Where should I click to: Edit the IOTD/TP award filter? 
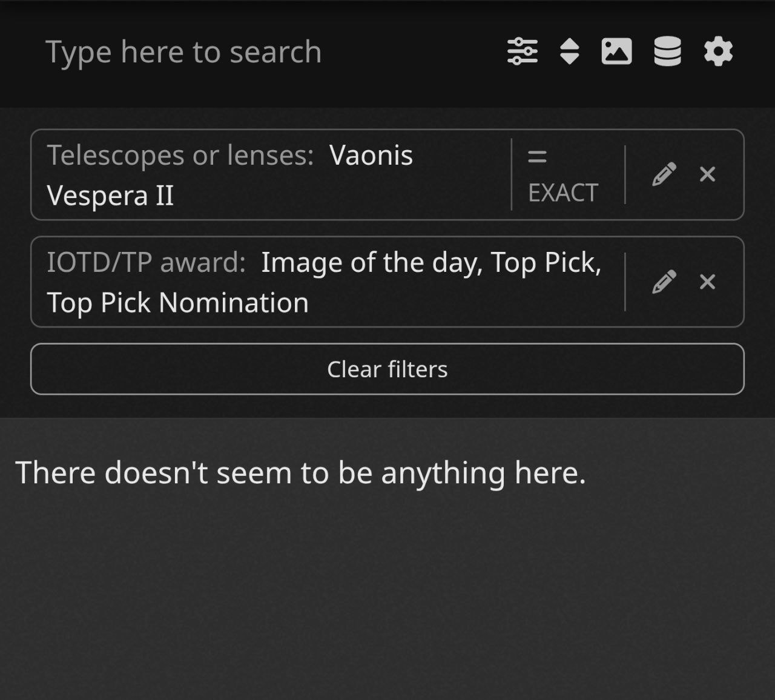coord(664,282)
